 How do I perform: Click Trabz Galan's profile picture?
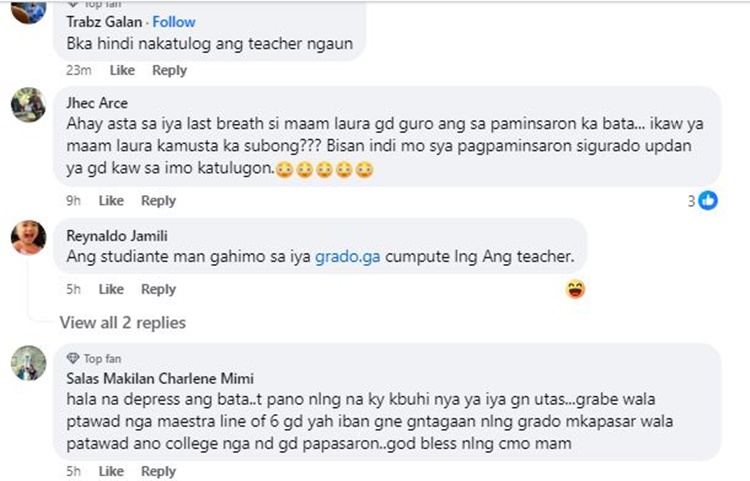[28, 8]
